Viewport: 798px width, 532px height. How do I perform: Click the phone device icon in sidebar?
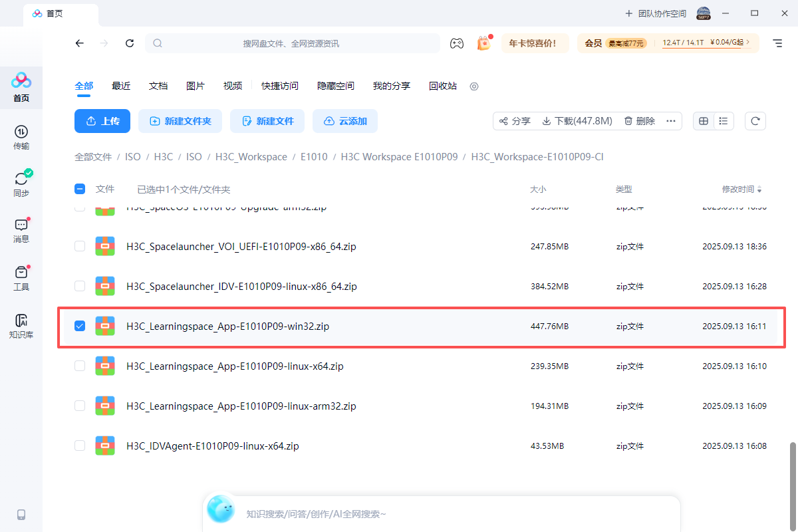coord(21,514)
